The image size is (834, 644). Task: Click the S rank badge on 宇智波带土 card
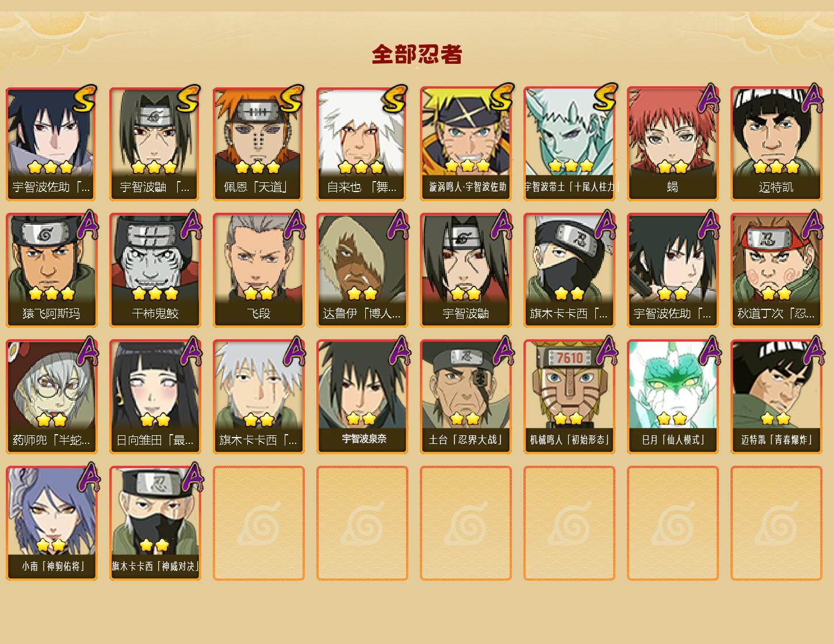(604, 98)
